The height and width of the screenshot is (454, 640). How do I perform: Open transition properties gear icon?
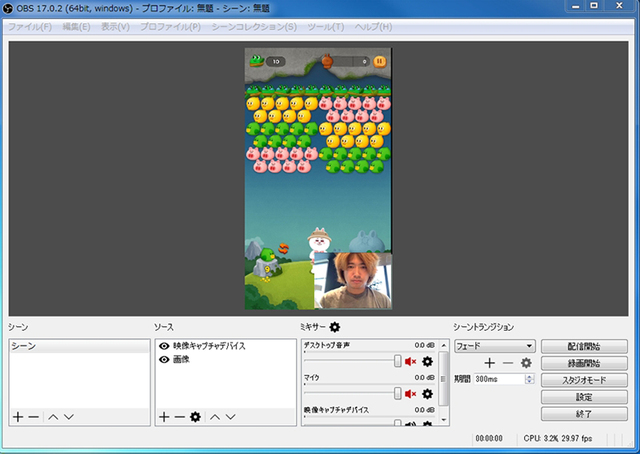pyautogui.click(x=525, y=363)
